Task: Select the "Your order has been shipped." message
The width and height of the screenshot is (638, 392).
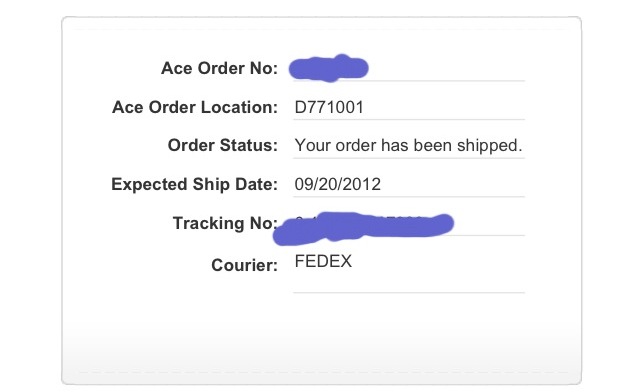Action: (x=408, y=145)
